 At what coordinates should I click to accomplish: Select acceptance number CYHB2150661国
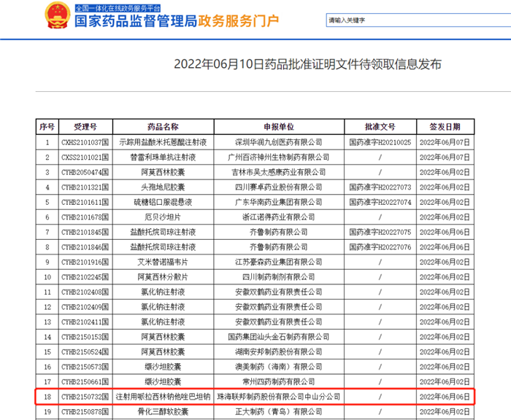point(85,382)
